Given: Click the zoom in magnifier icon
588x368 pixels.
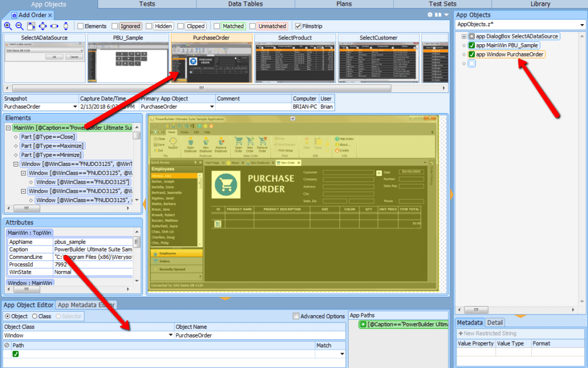Looking at the screenshot, I should [x=8, y=26].
